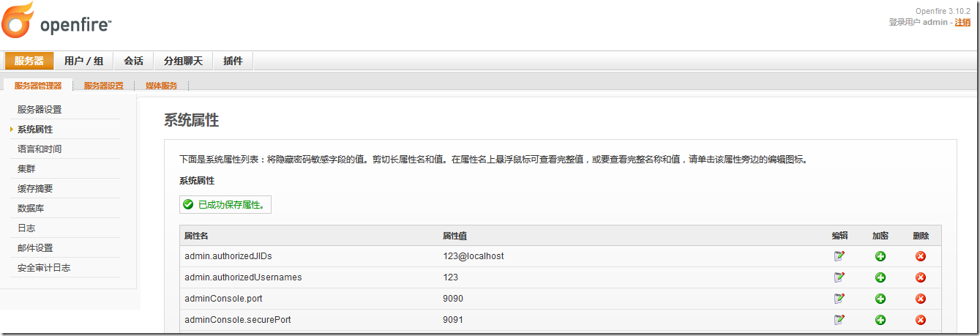This screenshot has width=980, height=336.
Task: Edit the adminConsole.securePort property
Action: [839, 320]
